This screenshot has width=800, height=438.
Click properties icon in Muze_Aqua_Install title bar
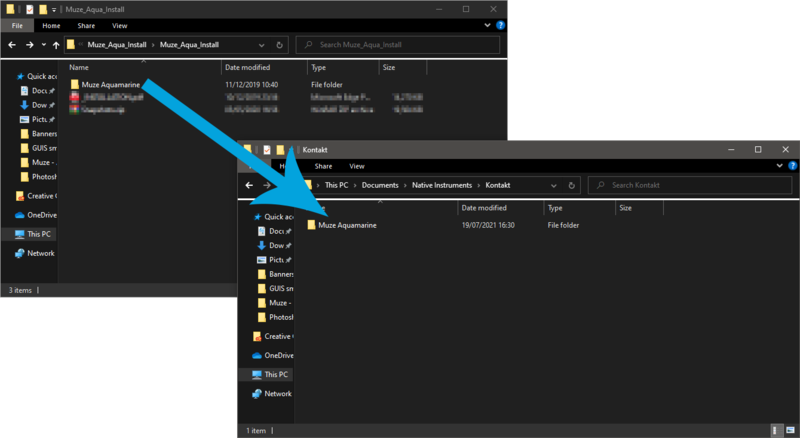pos(30,9)
